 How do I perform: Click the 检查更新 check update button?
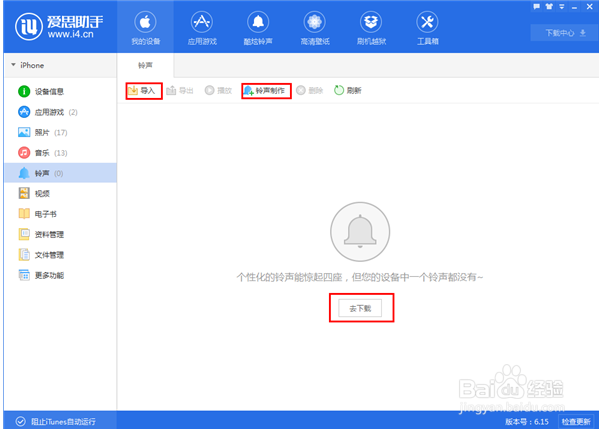(576, 422)
